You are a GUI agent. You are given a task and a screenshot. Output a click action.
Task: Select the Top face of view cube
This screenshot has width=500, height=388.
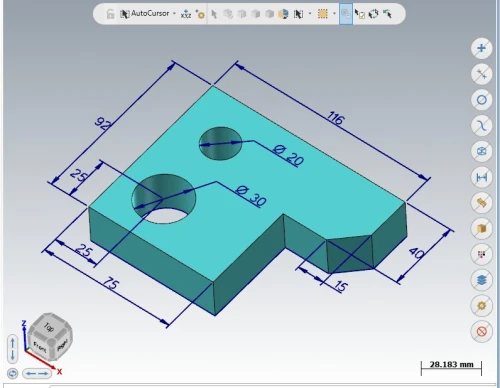click(50, 327)
